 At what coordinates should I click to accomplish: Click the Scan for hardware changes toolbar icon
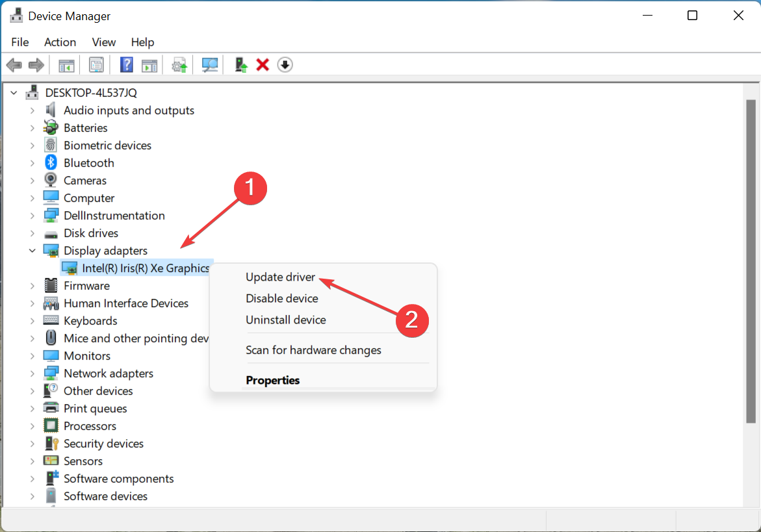pos(210,65)
